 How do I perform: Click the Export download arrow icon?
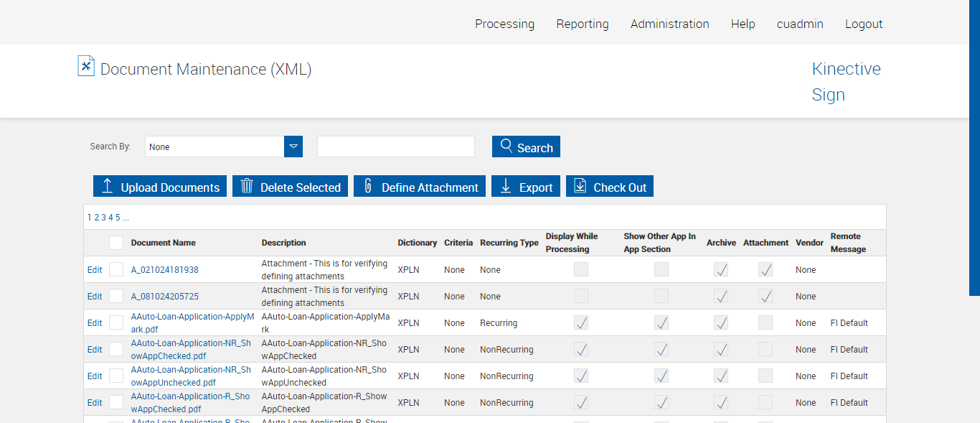(x=506, y=186)
